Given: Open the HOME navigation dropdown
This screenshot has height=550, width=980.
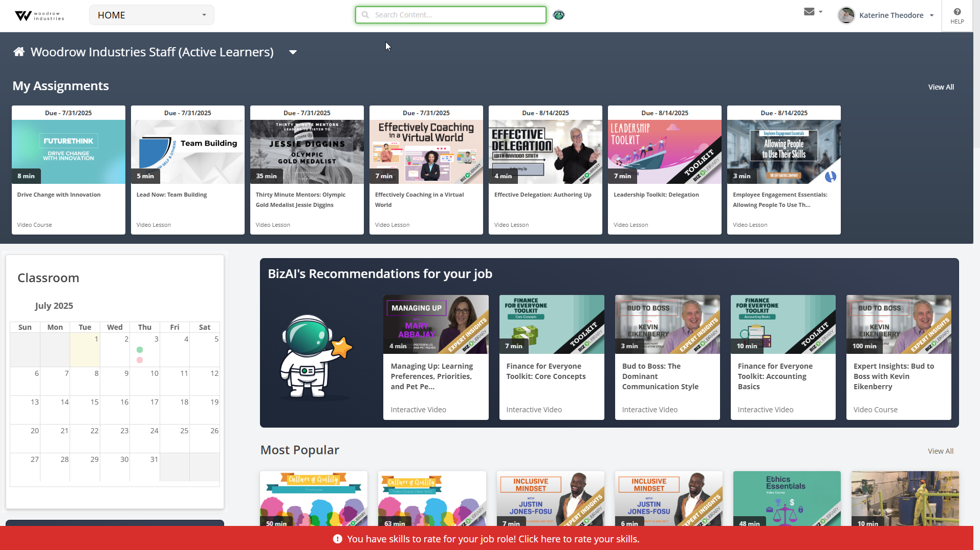Looking at the screenshot, I should (x=151, y=15).
